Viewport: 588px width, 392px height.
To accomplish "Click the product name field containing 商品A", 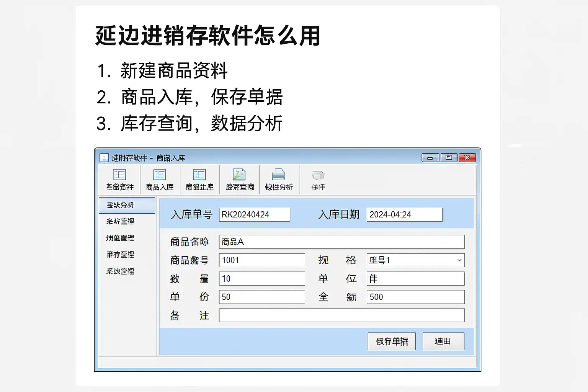I will click(342, 242).
